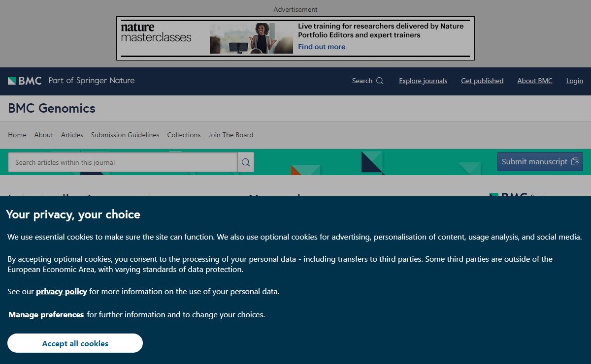Click the Login link
Screen dimensions: 591x364
tap(574, 81)
